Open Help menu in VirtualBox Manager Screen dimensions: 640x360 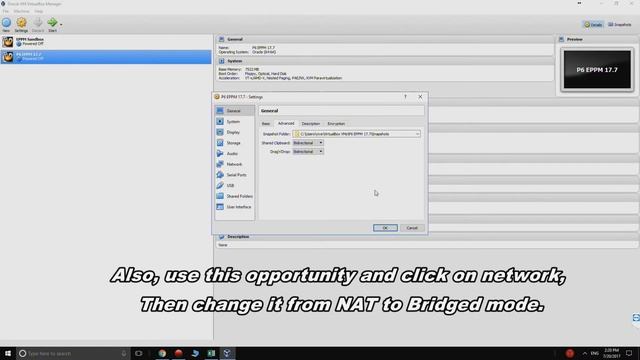click(38, 11)
